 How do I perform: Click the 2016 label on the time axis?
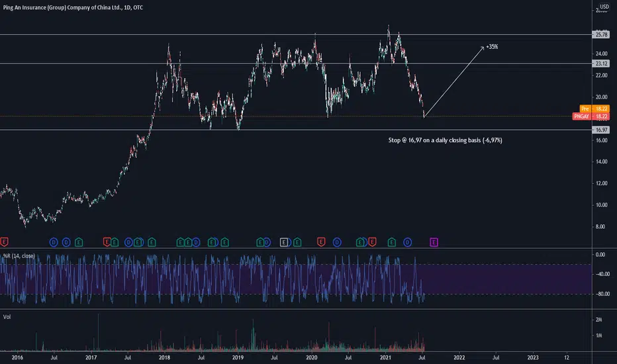[x=17, y=357]
